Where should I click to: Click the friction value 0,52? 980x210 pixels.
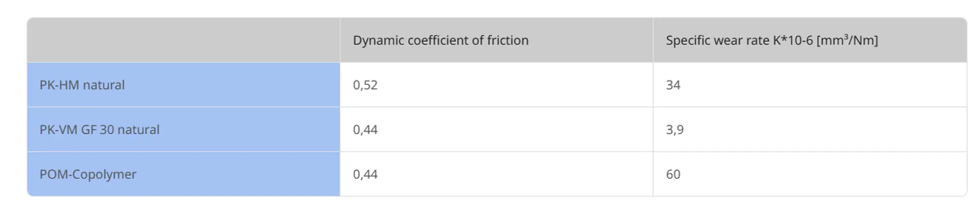pyautogui.click(x=365, y=85)
